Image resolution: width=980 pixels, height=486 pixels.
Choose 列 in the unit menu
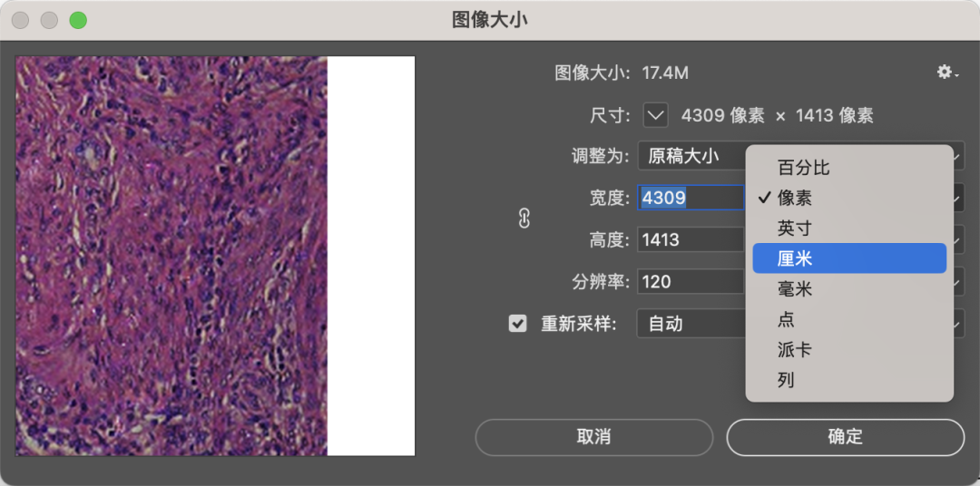pos(849,380)
